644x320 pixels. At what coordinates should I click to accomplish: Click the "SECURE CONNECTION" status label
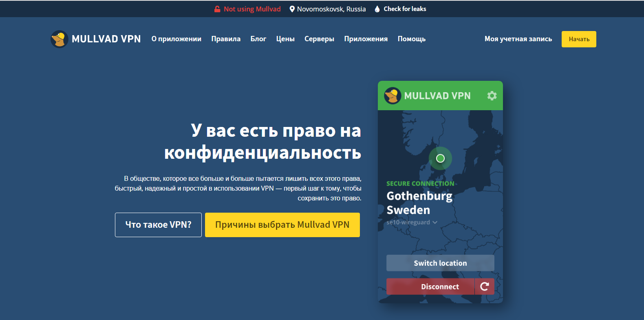coord(420,184)
